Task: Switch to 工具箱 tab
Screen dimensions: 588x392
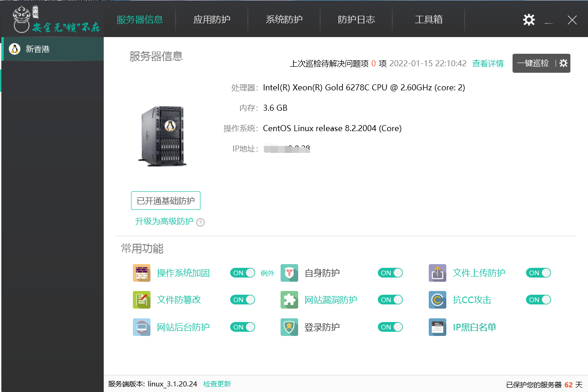Action: click(428, 19)
